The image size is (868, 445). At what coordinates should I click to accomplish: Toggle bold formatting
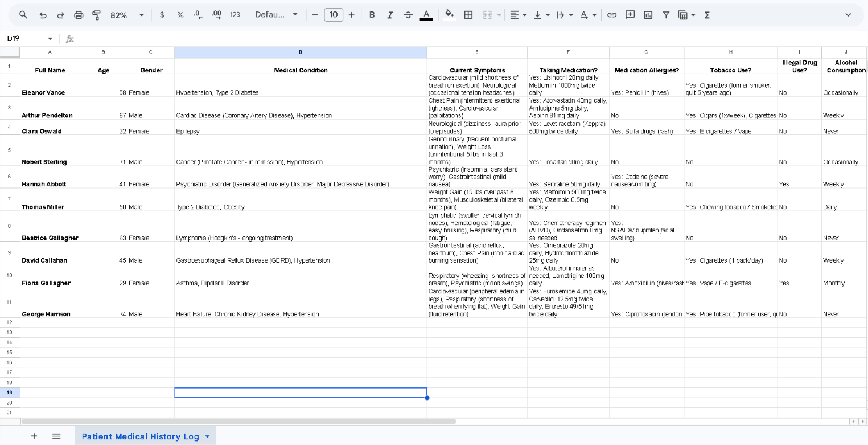372,15
